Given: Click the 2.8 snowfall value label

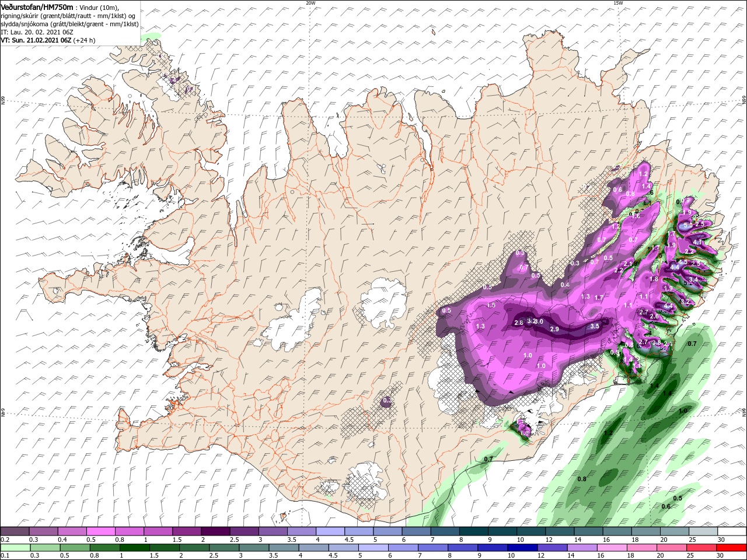Looking at the screenshot, I should click(x=518, y=323).
